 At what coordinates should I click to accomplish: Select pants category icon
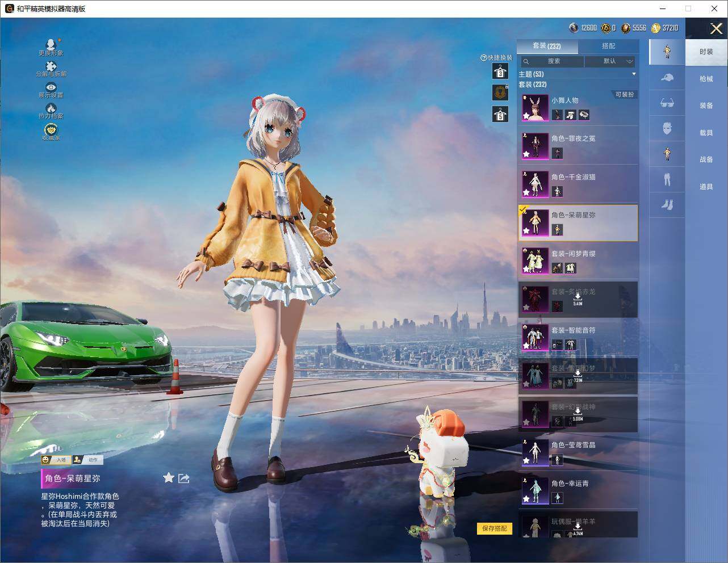click(667, 179)
